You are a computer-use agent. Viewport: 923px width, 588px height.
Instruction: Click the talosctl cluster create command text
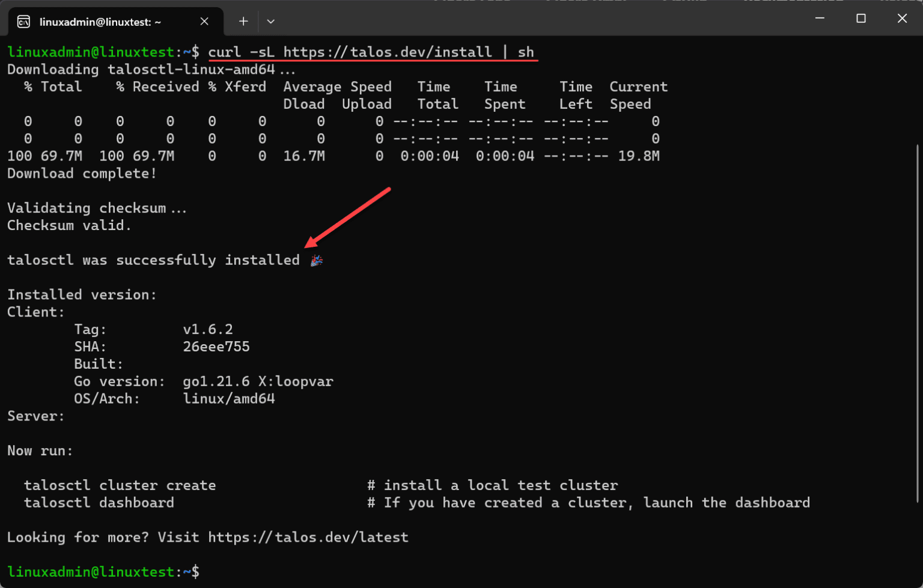click(120, 485)
